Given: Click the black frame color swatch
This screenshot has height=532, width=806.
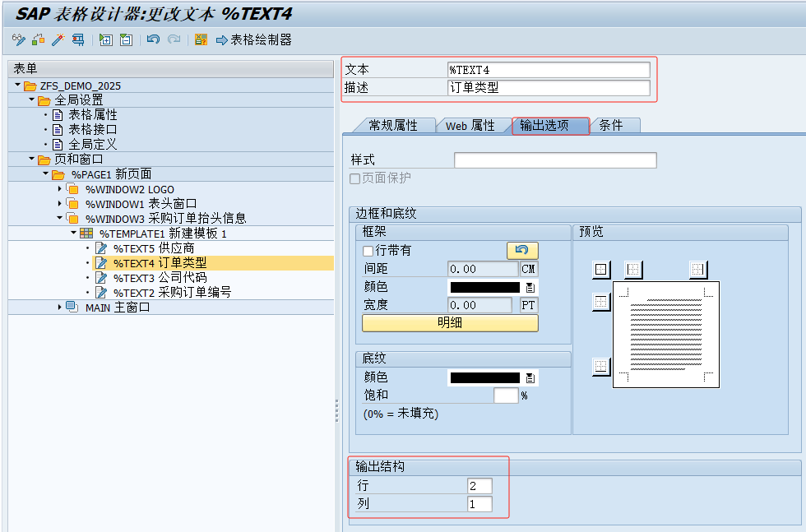Looking at the screenshot, I should 485,287.
